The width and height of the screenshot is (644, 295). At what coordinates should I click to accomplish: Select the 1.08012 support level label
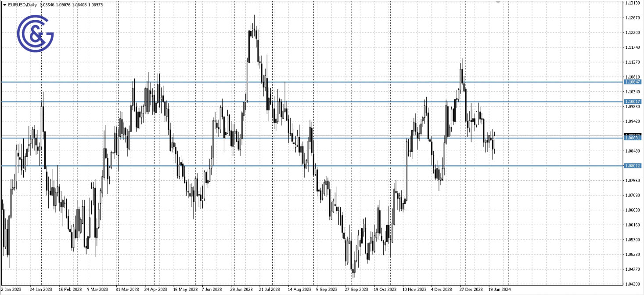tap(632, 166)
